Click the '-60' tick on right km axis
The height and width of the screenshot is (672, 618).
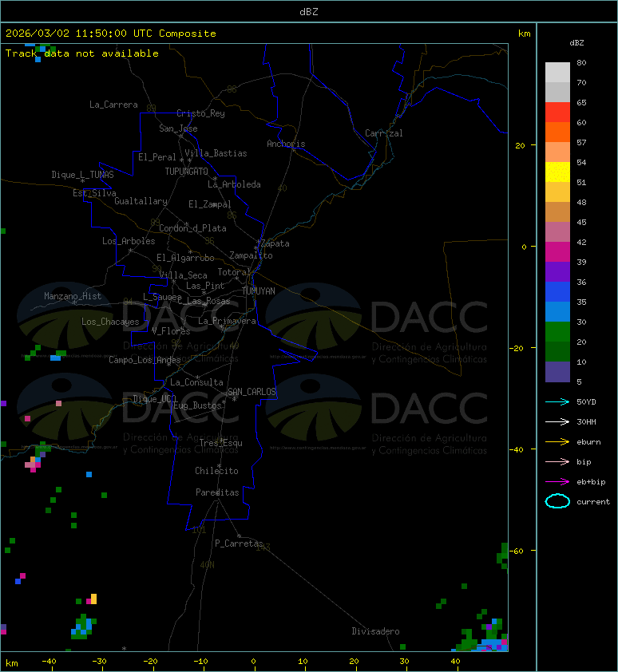[x=517, y=551]
